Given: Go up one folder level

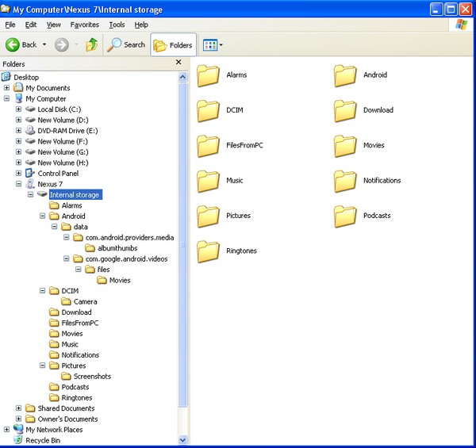Looking at the screenshot, I should [x=92, y=45].
